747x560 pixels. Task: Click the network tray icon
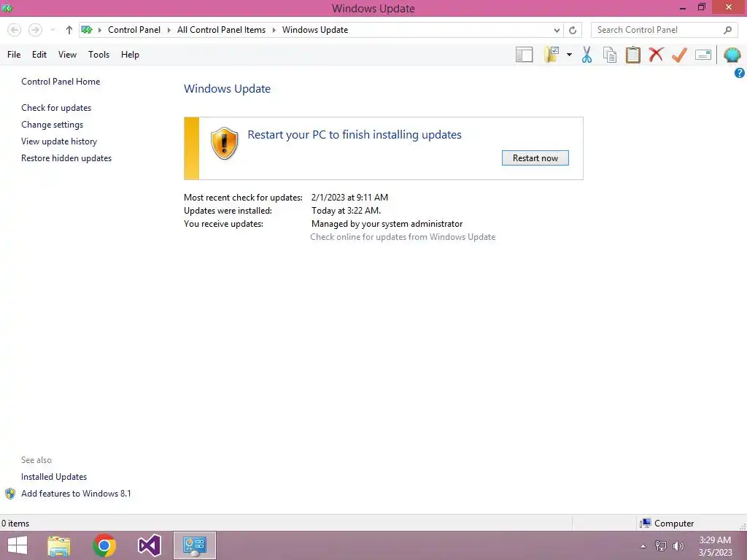[x=661, y=546]
